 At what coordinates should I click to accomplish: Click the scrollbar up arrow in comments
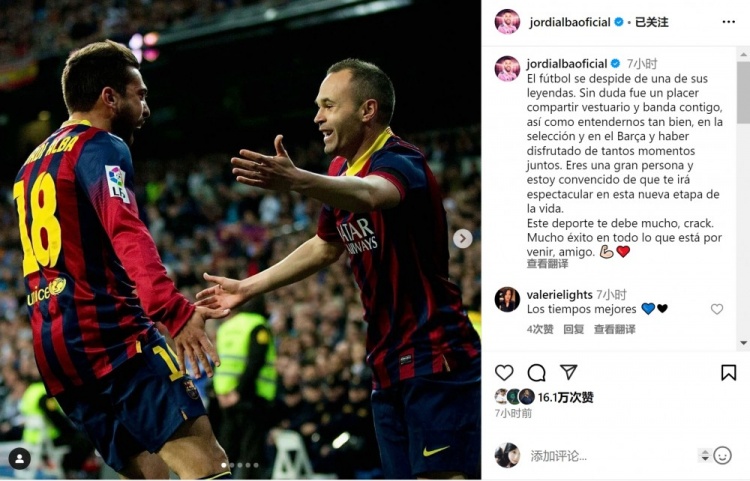pos(744,54)
